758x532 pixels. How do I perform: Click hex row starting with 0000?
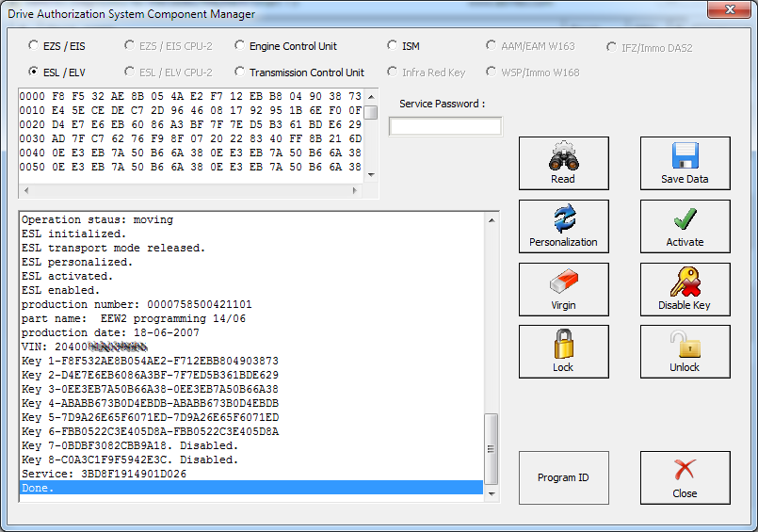pos(190,96)
